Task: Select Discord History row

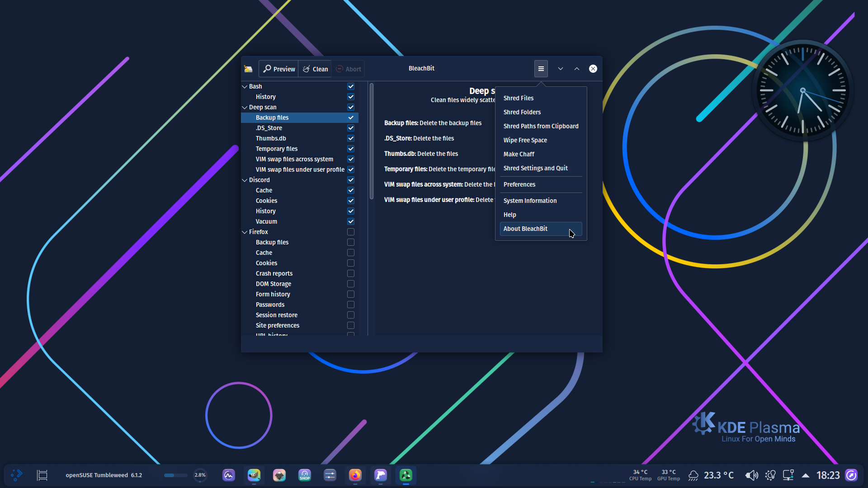Action: point(300,211)
